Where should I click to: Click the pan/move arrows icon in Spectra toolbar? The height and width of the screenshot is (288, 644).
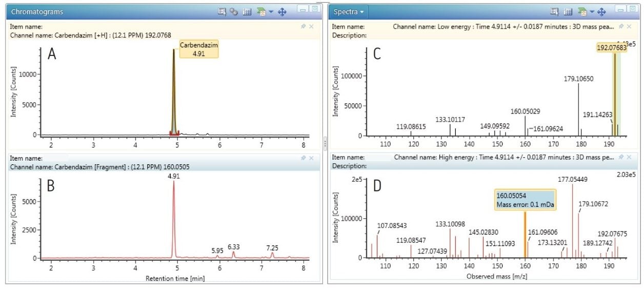pyautogui.click(x=602, y=11)
